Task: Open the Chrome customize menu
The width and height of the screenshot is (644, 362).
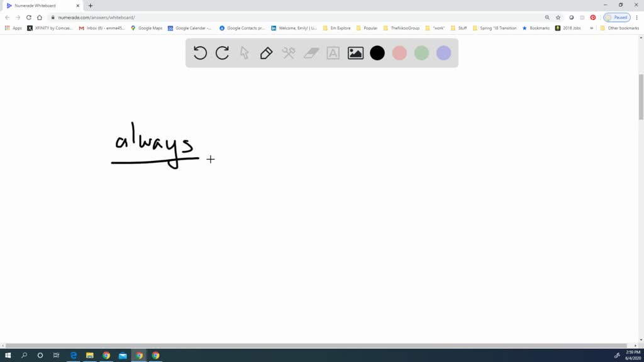Action: 636,17
